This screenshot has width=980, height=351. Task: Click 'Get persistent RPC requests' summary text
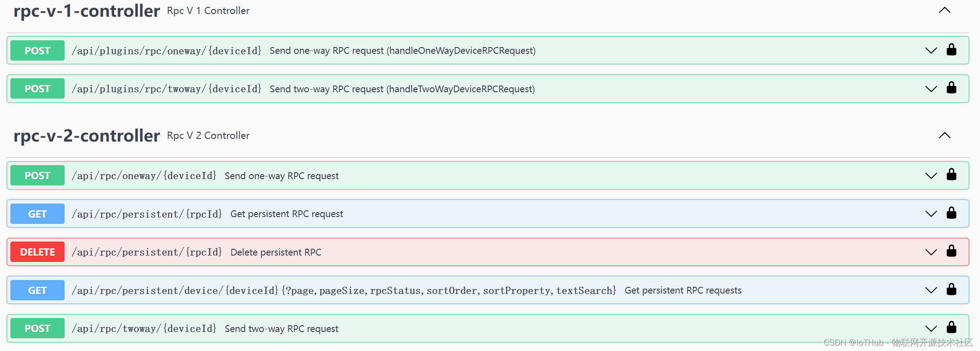(683, 290)
